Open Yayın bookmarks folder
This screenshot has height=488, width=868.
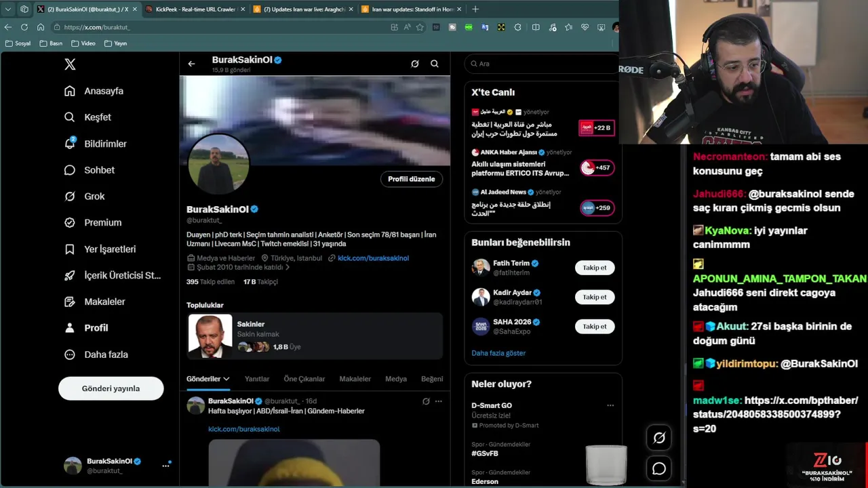click(116, 43)
